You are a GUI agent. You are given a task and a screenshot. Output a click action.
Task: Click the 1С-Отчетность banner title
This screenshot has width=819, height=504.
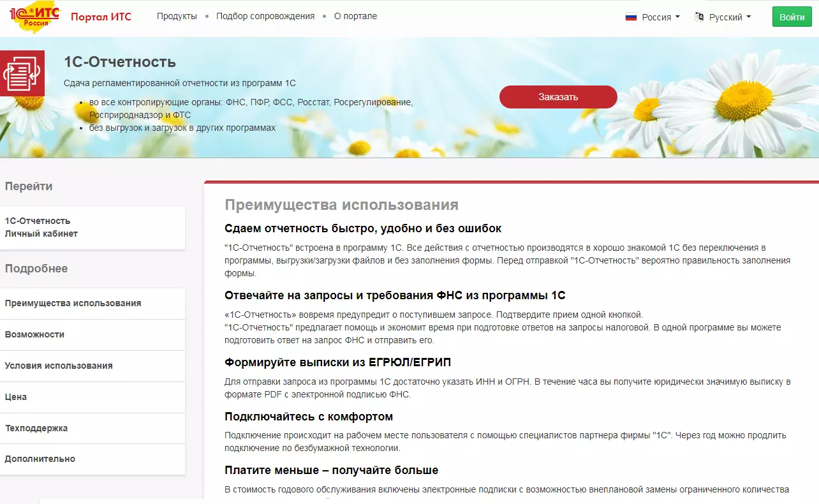pyautogui.click(x=120, y=62)
